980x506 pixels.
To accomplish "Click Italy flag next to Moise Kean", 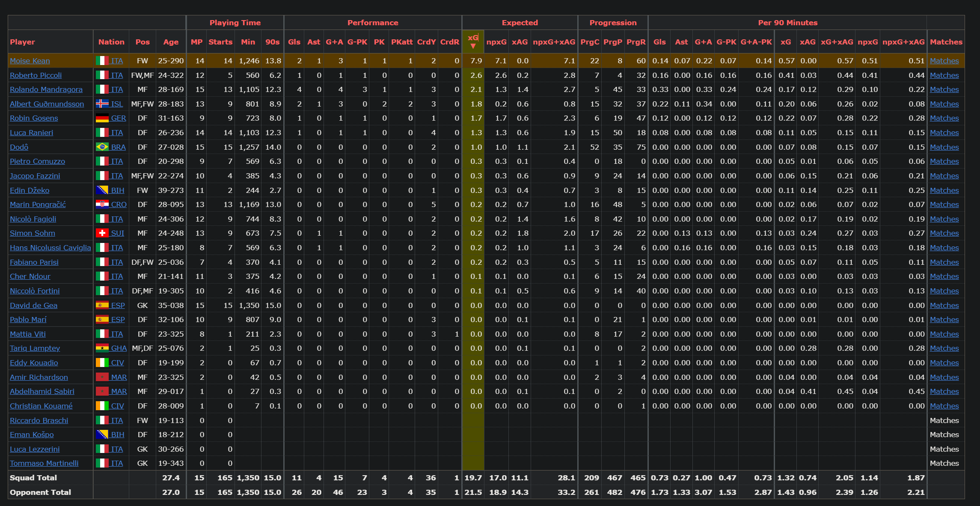I will coord(102,61).
